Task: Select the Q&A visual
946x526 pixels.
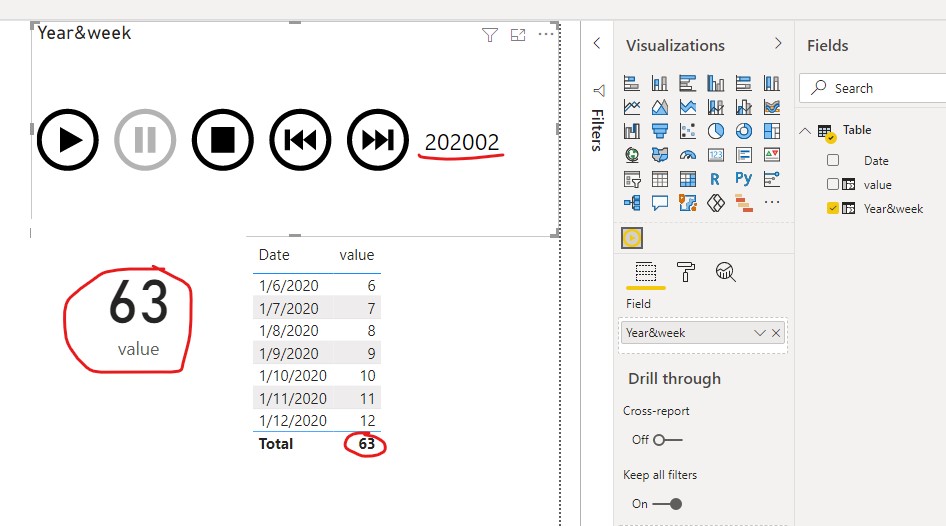Action: click(x=659, y=203)
